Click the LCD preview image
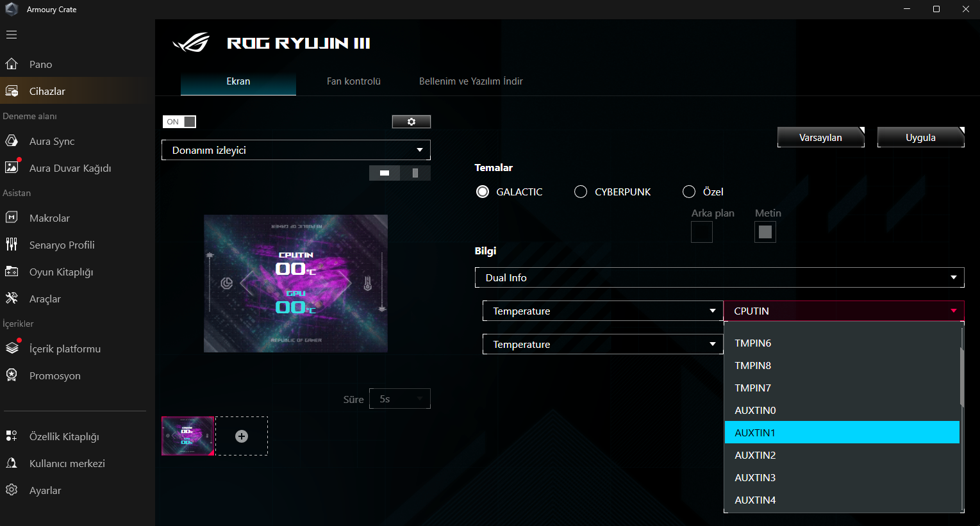Screen dimensions: 980x526 tap(295, 283)
